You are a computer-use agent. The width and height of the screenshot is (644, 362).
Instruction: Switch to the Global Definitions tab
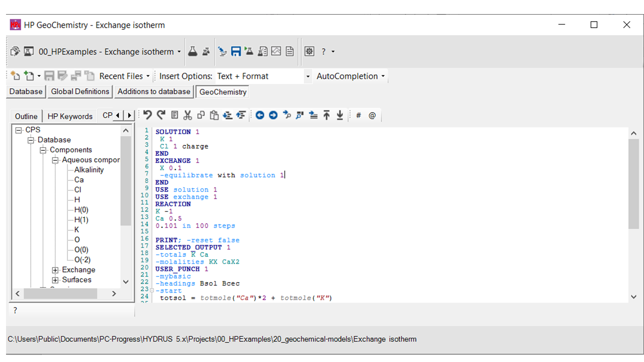pyautogui.click(x=80, y=92)
